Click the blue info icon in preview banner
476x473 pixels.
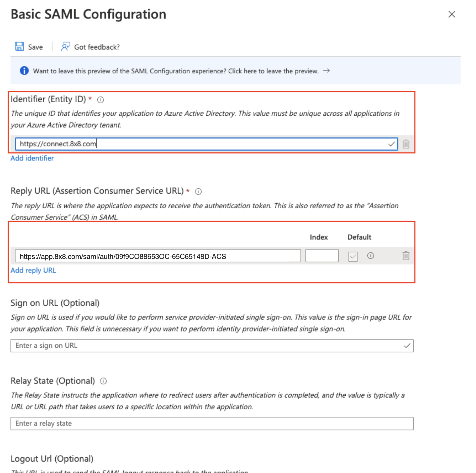tap(24, 71)
